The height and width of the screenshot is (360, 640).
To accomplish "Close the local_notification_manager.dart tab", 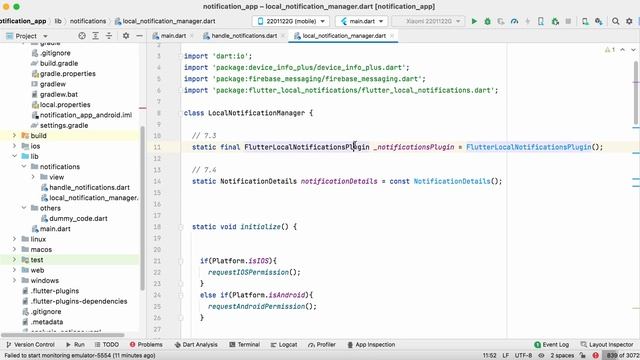I will point(392,36).
